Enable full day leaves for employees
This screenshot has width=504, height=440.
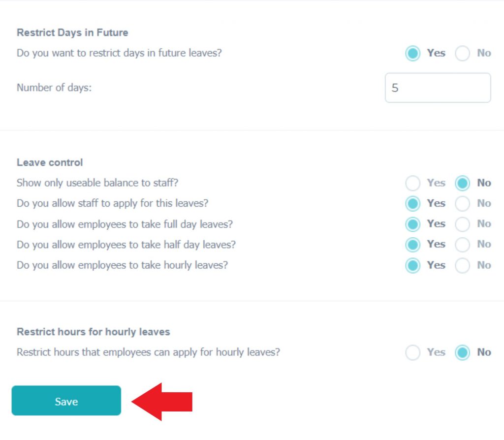(413, 224)
